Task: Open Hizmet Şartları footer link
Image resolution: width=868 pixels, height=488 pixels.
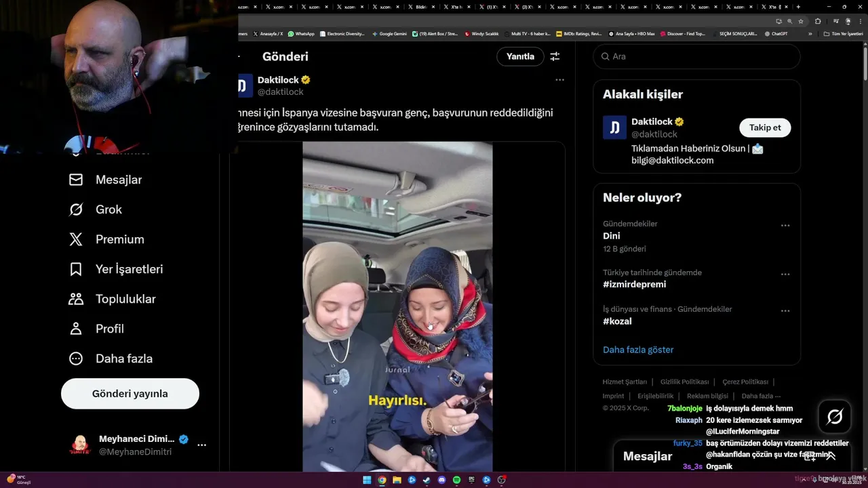Action: (625, 382)
